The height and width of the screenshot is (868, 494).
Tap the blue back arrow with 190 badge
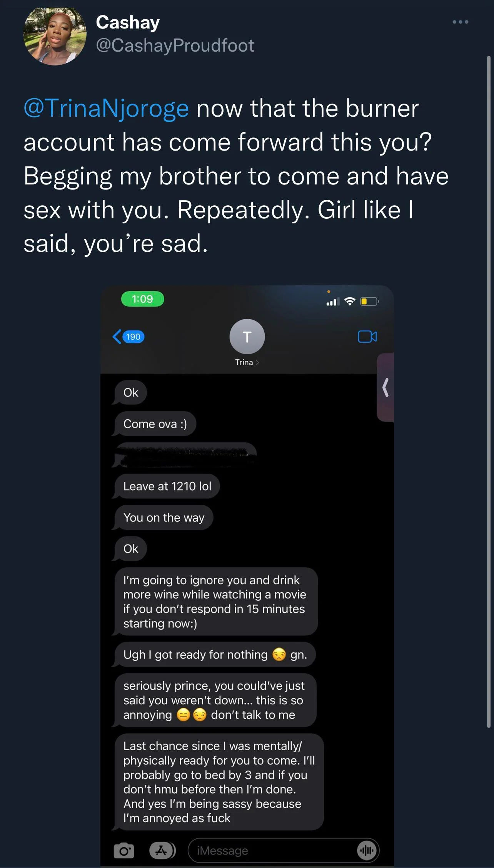(129, 337)
